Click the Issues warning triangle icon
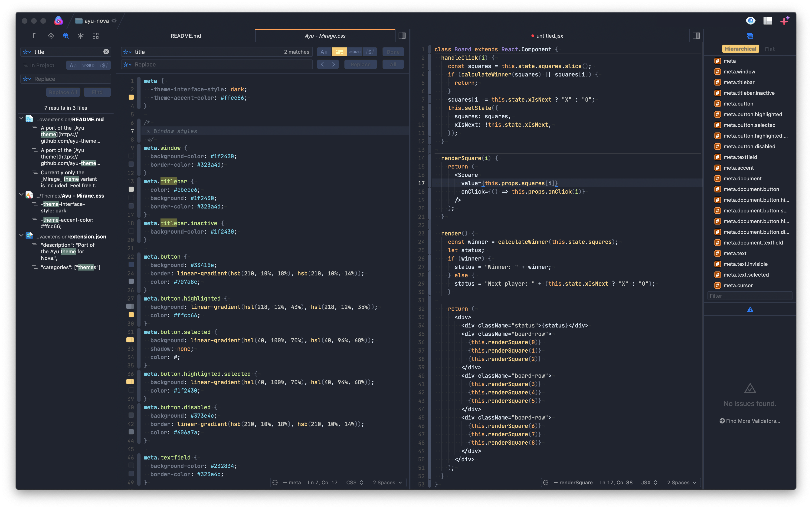Viewport: 812px width, 509px height. 750,309
